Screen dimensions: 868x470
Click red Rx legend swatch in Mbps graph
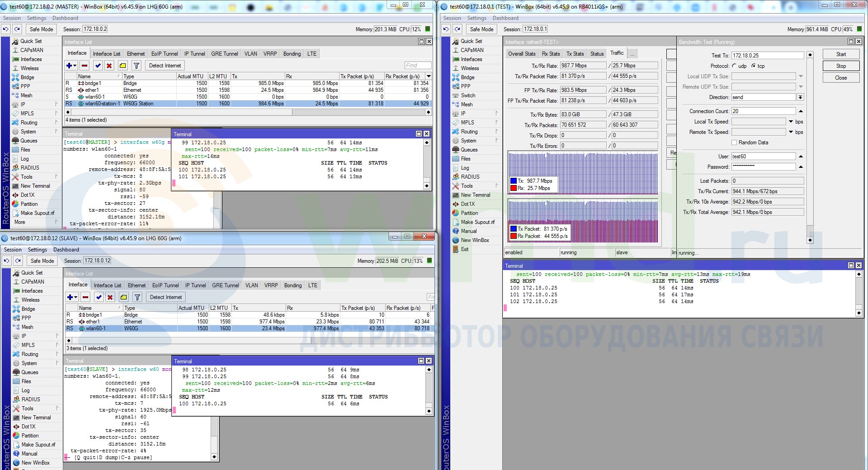[x=513, y=188]
